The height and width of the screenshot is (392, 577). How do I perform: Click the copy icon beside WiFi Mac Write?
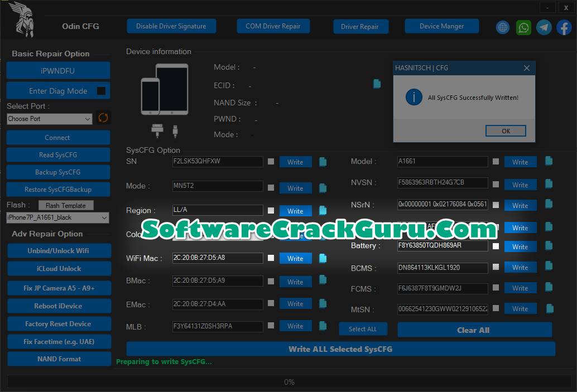323,258
